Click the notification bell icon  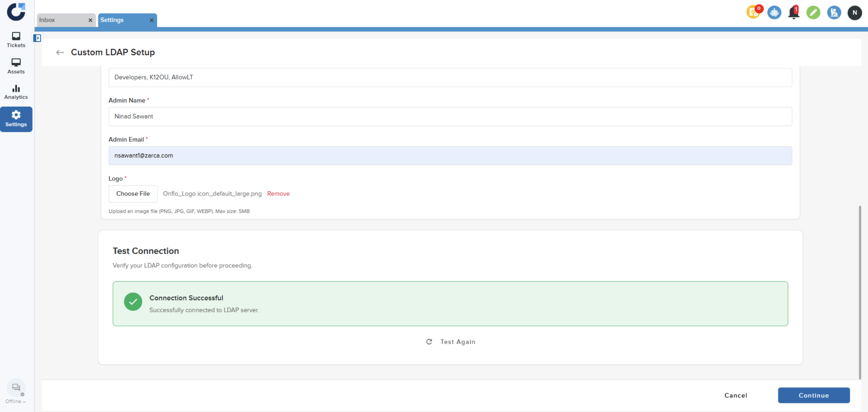pyautogui.click(x=793, y=13)
